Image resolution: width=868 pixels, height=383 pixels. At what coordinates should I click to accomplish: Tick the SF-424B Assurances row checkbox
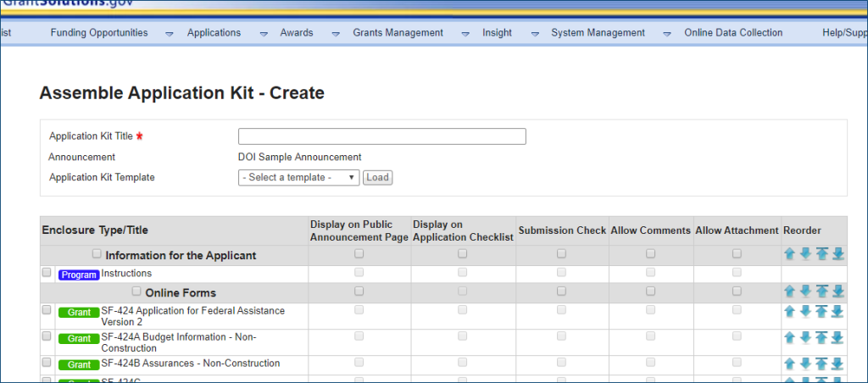pos(47,363)
